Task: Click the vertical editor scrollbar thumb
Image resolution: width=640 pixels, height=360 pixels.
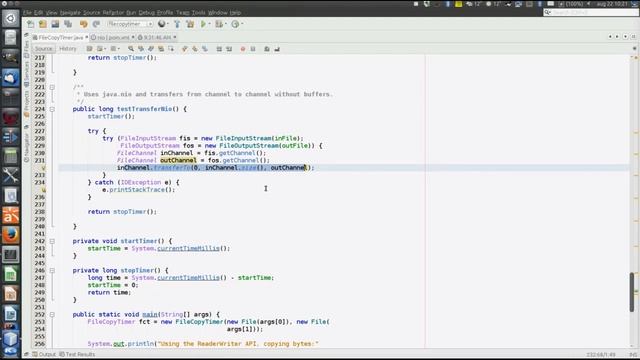Action: [x=632, y=292]
